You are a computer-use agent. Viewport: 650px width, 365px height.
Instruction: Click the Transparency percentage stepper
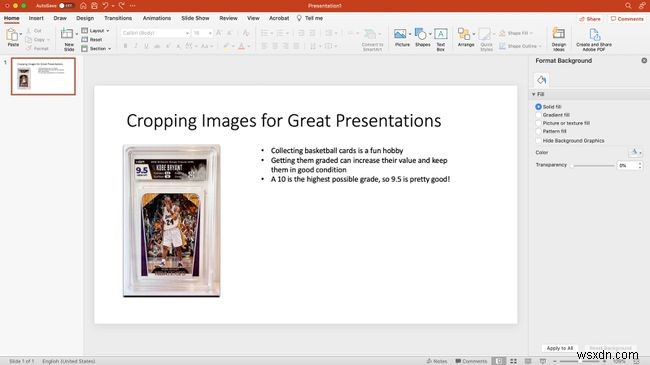coord(640,165)
